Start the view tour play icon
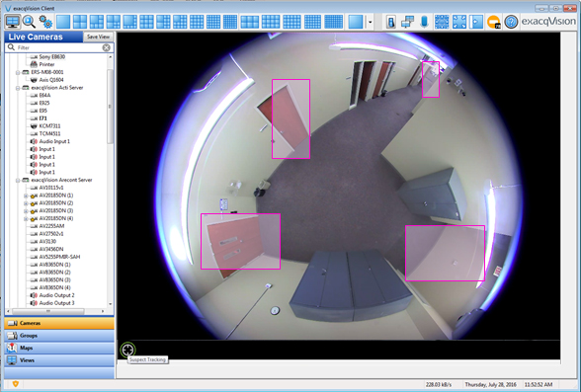Viewport: 581px width, 392px height. [x=476, y=22]
